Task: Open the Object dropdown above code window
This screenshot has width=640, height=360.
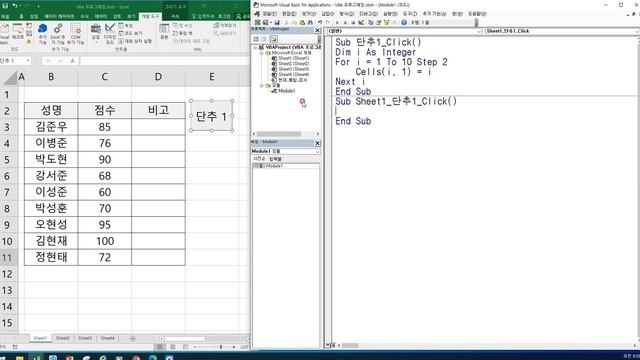Action: click(x=479, y=31)
